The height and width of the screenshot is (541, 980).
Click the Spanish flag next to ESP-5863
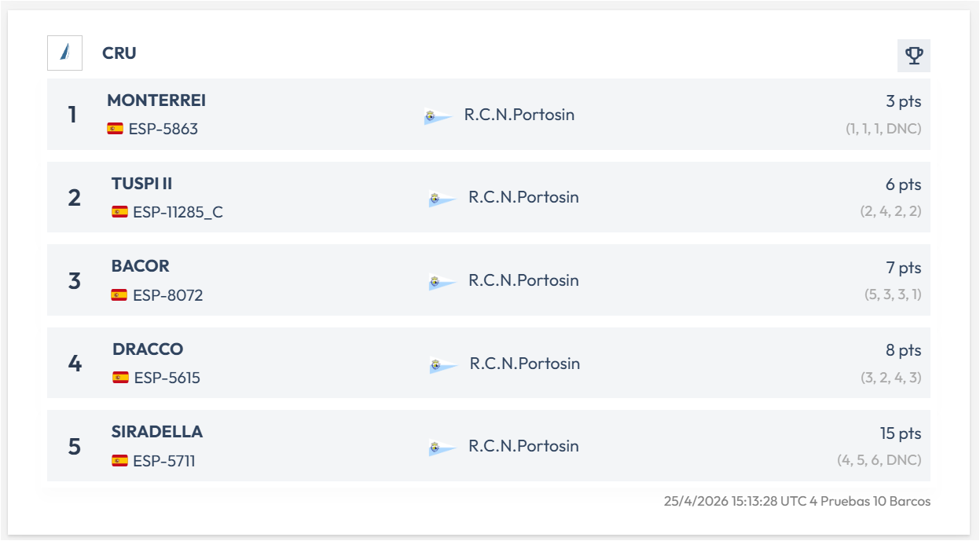tap(115, 129)
